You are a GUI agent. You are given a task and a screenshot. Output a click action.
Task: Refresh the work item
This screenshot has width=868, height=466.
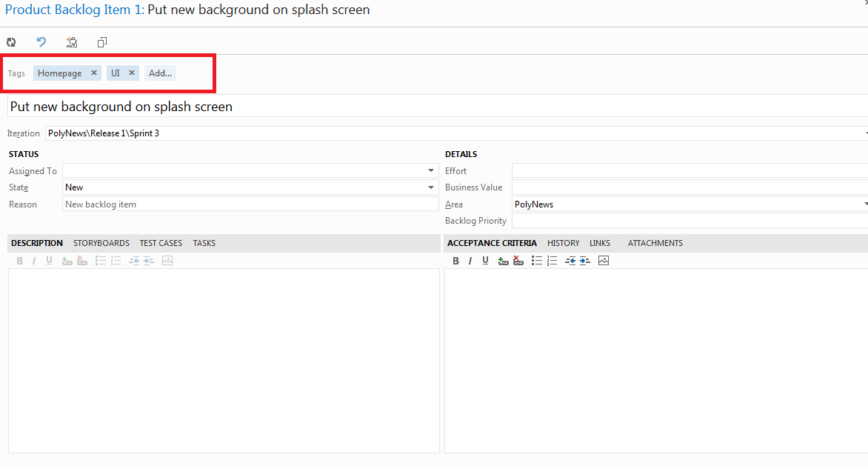pos(11,42)
